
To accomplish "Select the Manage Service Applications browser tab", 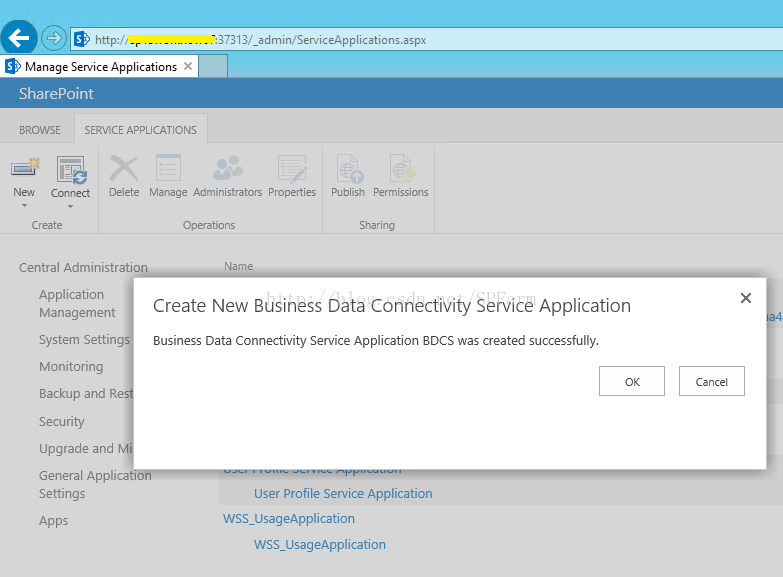I will coord(100,66).
